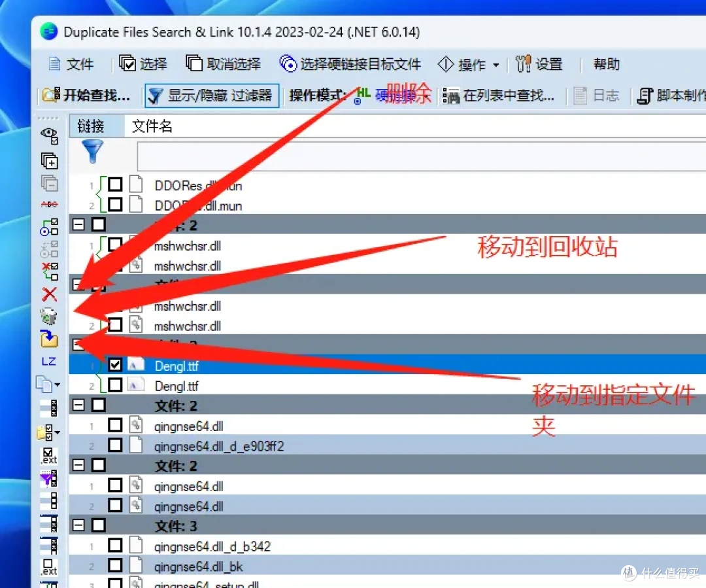
Task: Click the move-to-folder icon with blue arrow
Action: click(49, 339)
